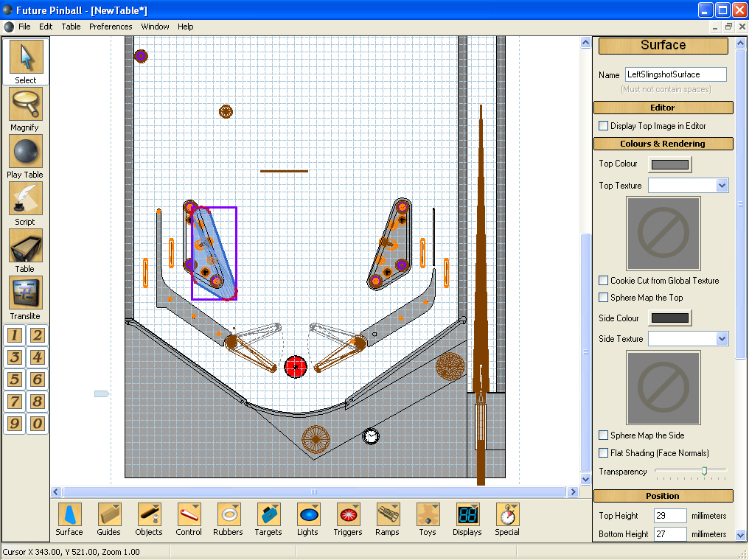The image size is (749, 560).
Task: Select layer 2 button
Action: coord(38,335)
